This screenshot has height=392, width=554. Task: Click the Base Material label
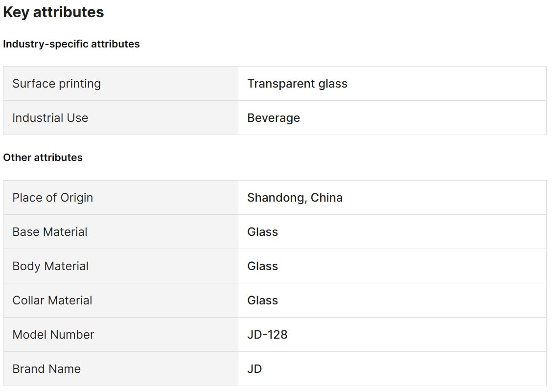50,232
